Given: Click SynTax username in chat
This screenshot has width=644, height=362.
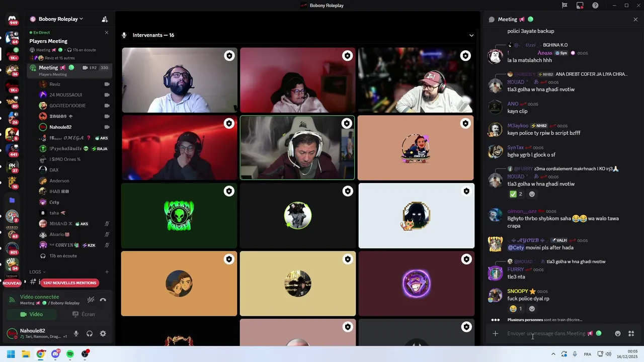Looking at the screenshot, I should tap(516, 147).
